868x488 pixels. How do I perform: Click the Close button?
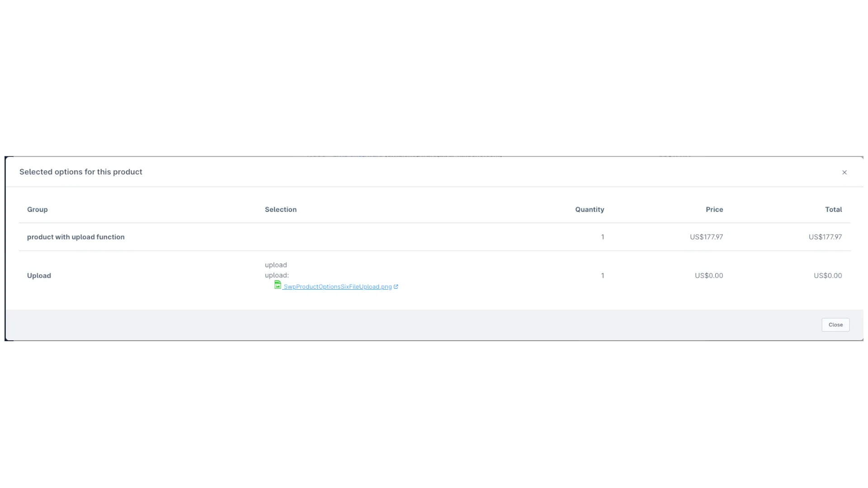(x=835, y=325)
